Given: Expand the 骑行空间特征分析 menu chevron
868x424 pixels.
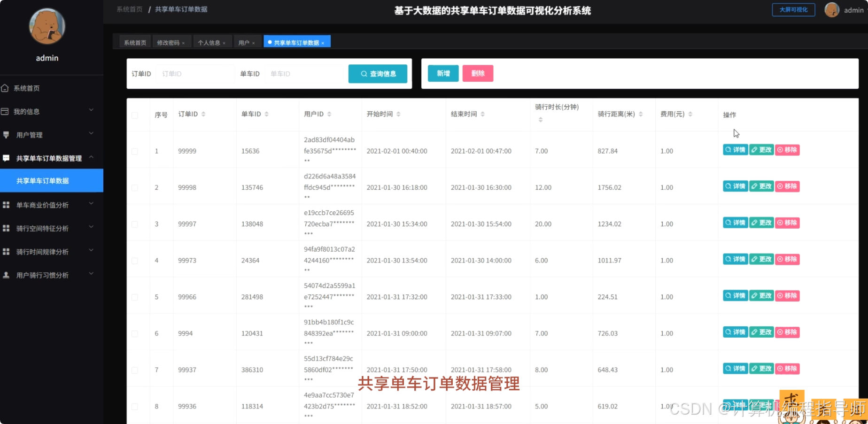Looking at the screenshot, I should [x=91, y=227].
